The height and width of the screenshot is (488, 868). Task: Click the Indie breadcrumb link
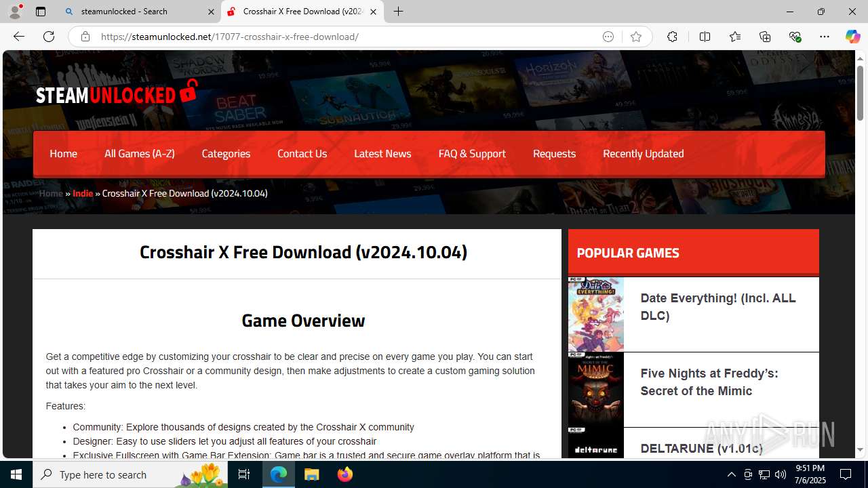83,193
